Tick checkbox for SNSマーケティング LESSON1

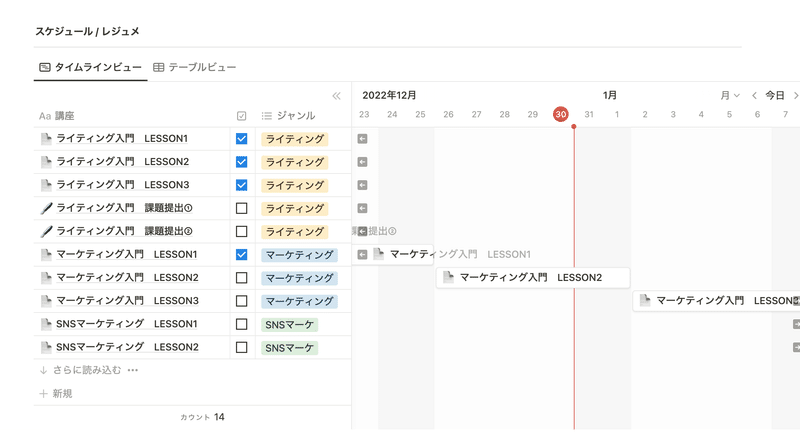(241, 325)
